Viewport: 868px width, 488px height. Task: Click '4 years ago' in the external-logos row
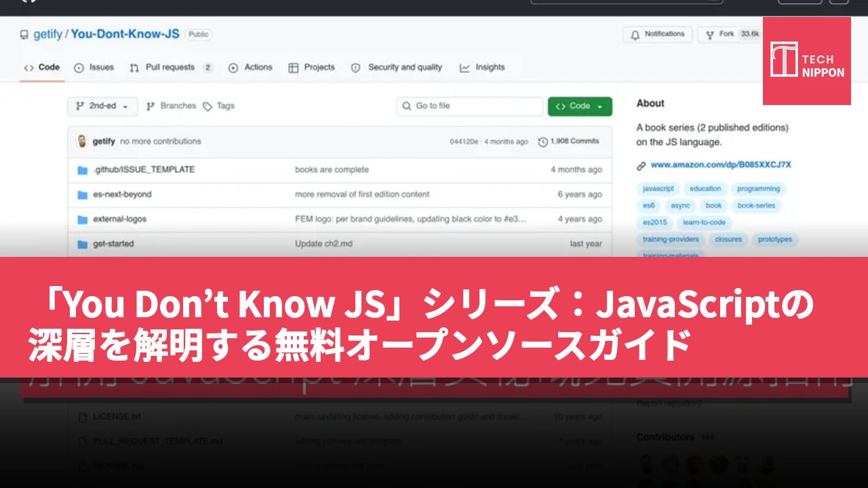tap(580, 220)
